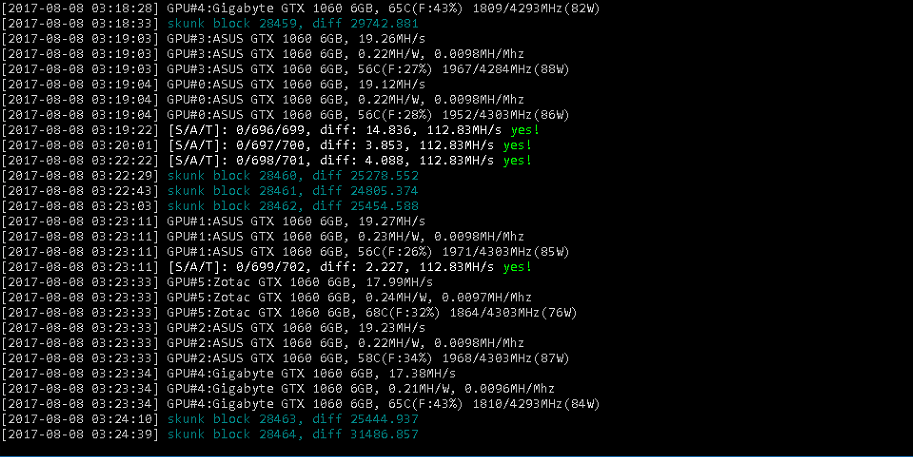The image size is (913, 457).
Task: Select GPU#1 56C(F:26%) 1971/4303MHz line
Action: coord(286,251)
